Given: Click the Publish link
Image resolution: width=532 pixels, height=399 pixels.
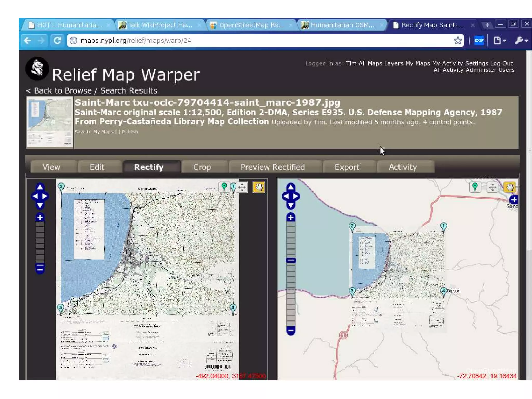Looking at the screenshot, I should [130, 132].
